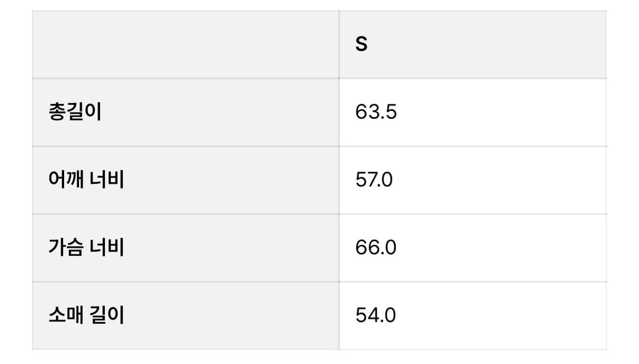Viewport: 639px width, 364px height.
Task: Click the 54.0 sleeve length value
Action: pos(375,315)
